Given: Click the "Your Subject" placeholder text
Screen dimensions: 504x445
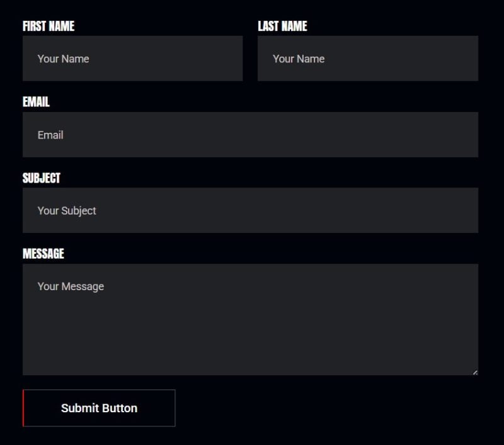Looking at the screenshot, I should [67, 211].
